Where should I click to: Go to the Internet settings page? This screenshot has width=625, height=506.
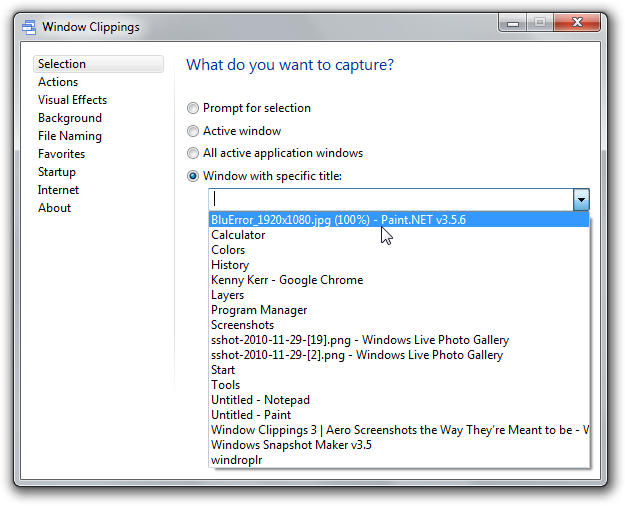(59, 190)
